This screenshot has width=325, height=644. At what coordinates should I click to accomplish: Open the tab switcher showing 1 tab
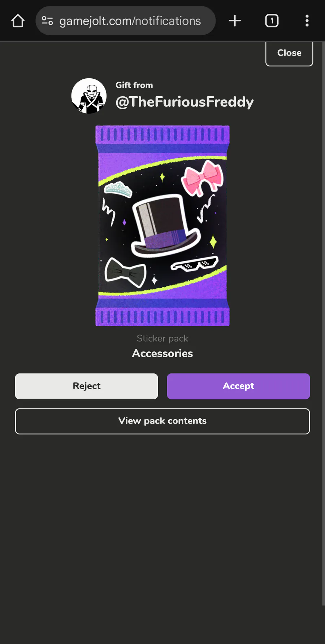click(x=272, y=21)
